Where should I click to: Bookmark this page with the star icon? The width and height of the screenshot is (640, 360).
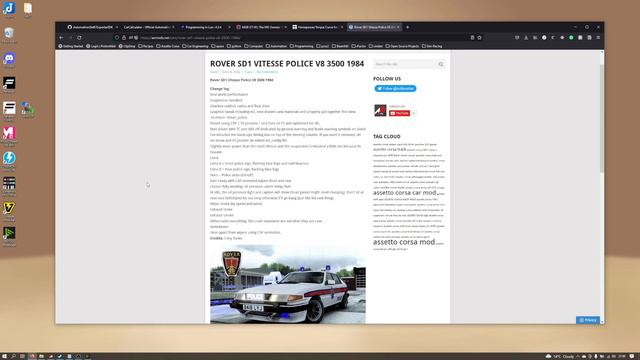[480, 38]
